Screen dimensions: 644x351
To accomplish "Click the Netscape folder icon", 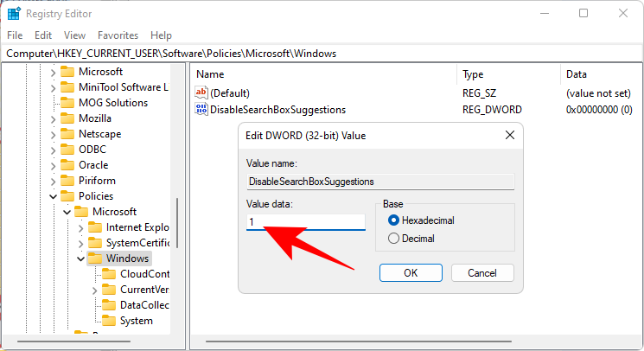I will [67, 134].
